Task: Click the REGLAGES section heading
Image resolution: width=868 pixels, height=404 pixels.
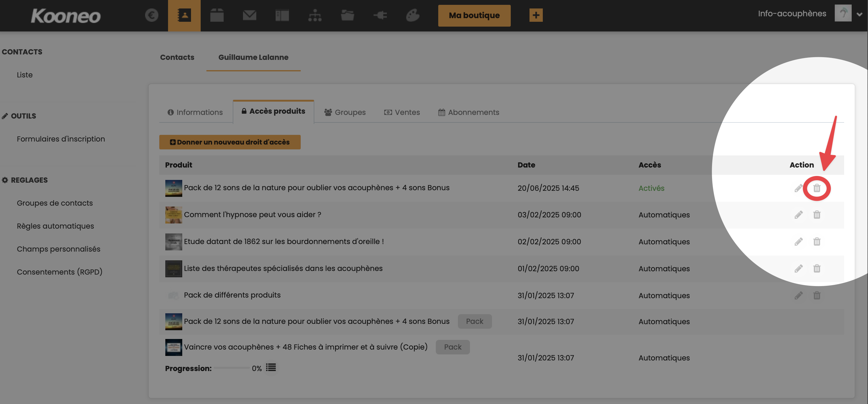Action: pyautogui.click(x=24, y=180)
